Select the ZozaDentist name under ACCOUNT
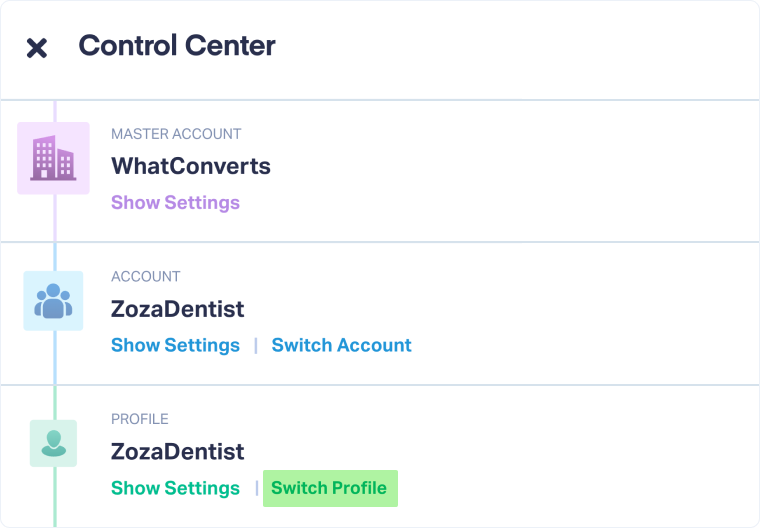Image resolution: width=760 pixels, height=528 pixels. [x=177, y=309]
